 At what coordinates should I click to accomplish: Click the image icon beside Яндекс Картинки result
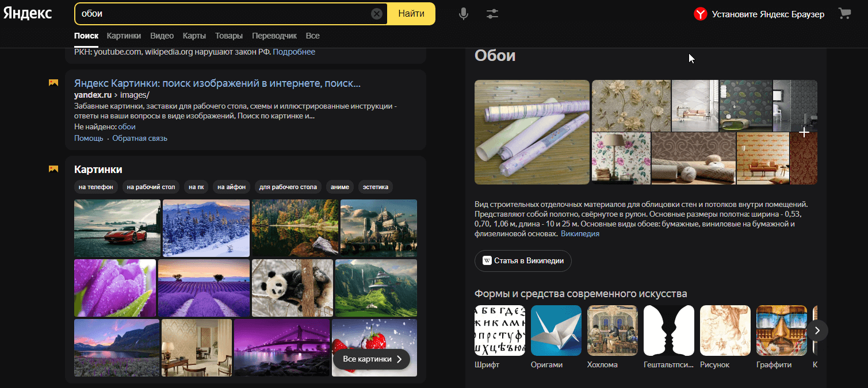(53, 83)
